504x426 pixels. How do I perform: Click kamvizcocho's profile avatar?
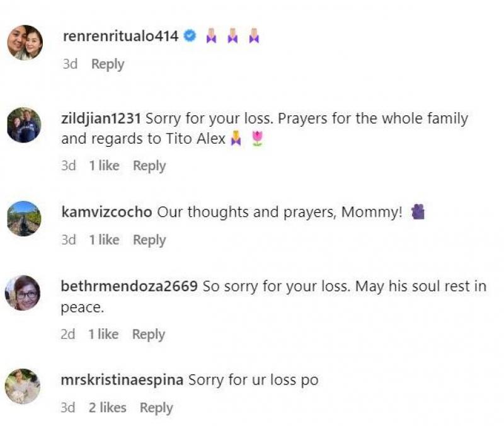click(x=24, y=219)
